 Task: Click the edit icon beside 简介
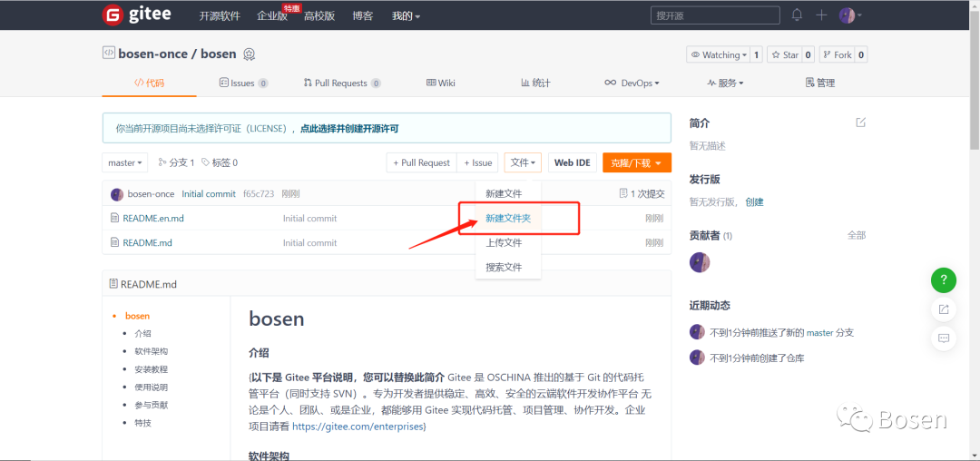pos(860,123)
